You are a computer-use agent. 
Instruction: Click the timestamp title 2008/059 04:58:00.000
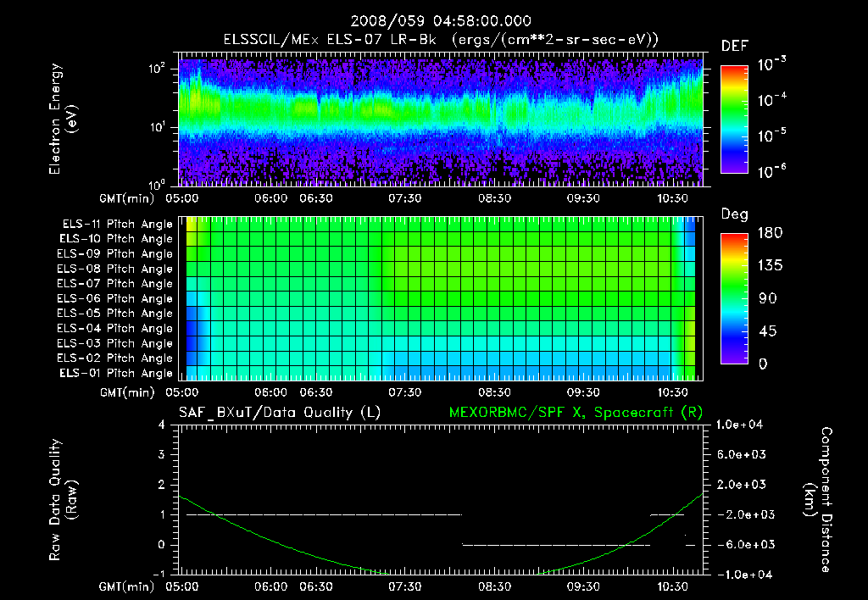[441, 21]
